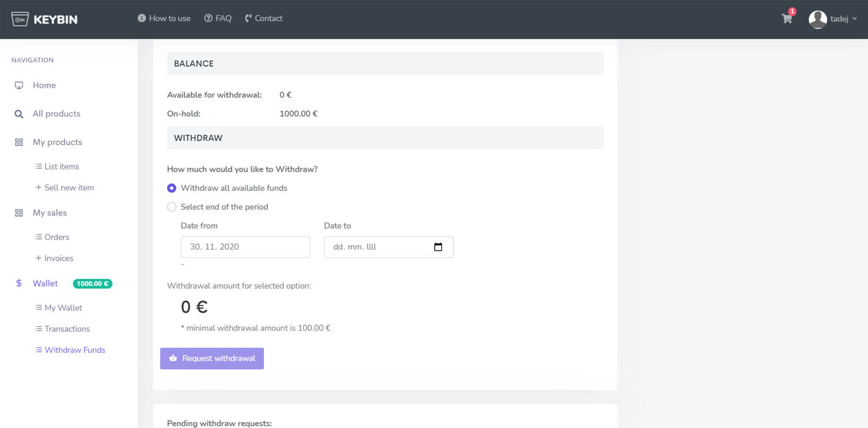
Task: Open the Date from date selector
Action: point(245,247)
